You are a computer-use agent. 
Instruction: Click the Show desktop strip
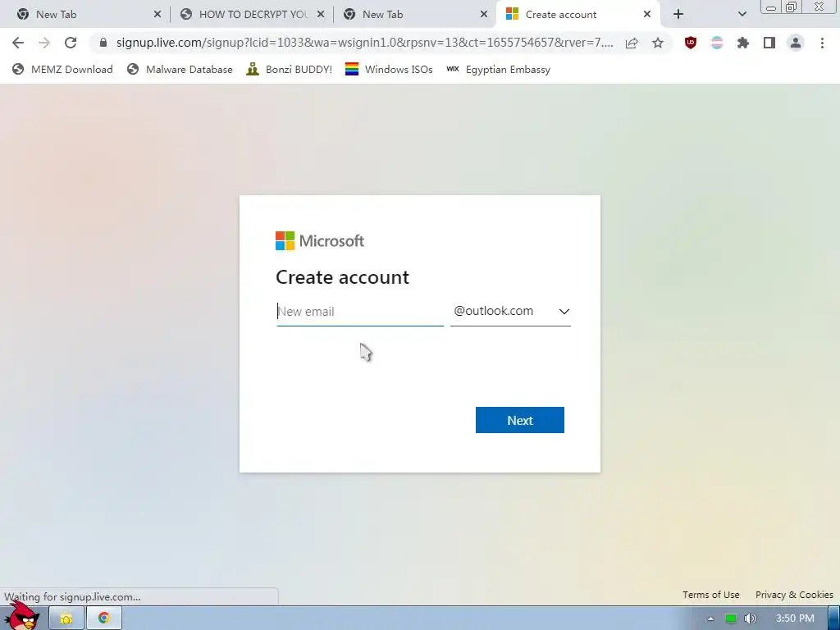[x=834, y=619]
